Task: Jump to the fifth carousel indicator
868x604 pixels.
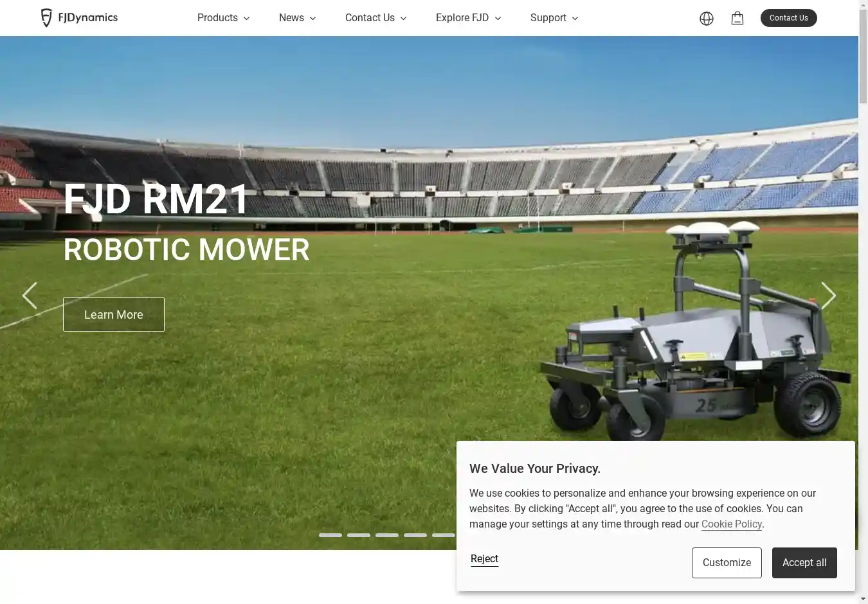Action: (444, 535)
